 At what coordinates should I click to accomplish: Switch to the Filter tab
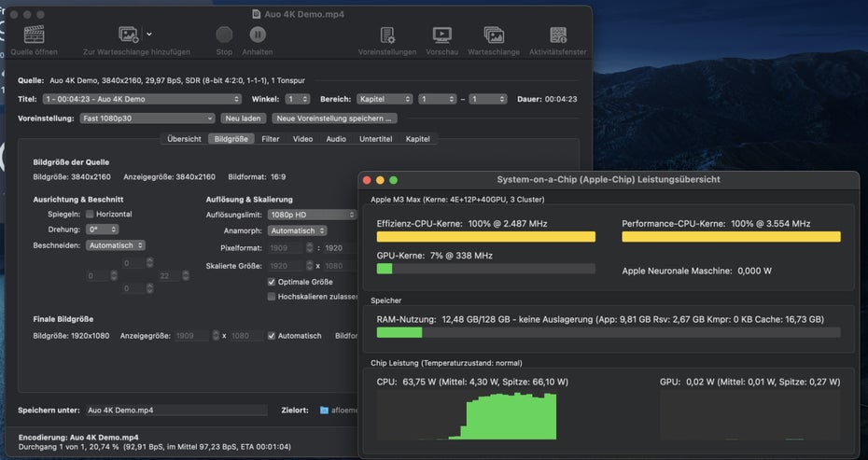point(270,139)
